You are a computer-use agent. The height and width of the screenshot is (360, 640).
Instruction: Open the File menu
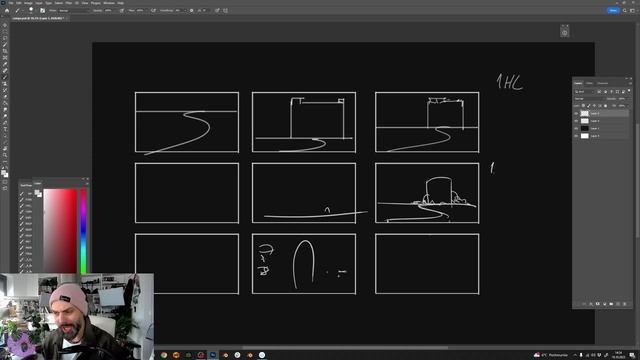pos(11,3)
